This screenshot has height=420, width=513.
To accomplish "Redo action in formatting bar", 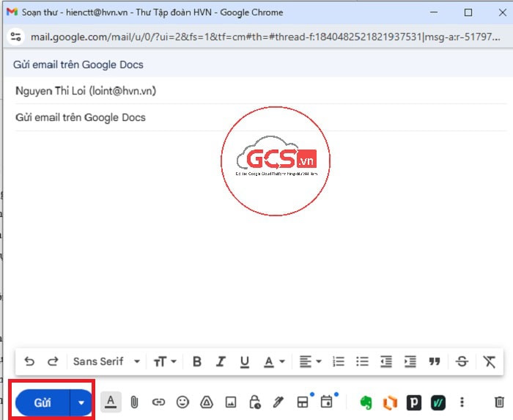I will coord(53,361).
